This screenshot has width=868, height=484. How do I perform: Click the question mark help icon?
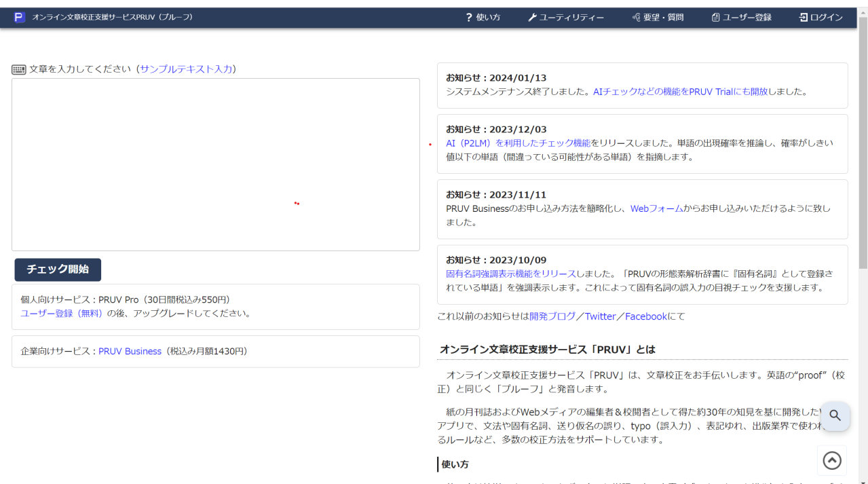[468, 18]
